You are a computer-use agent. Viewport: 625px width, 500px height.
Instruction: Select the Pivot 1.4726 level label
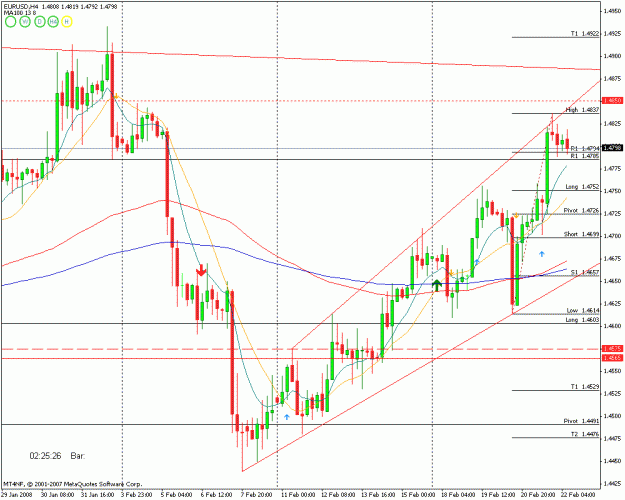[581, 210]
